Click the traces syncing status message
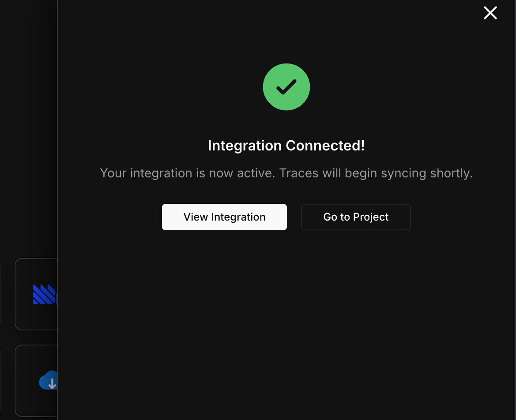This screenshot has width=516, height=420. (286, 173)
